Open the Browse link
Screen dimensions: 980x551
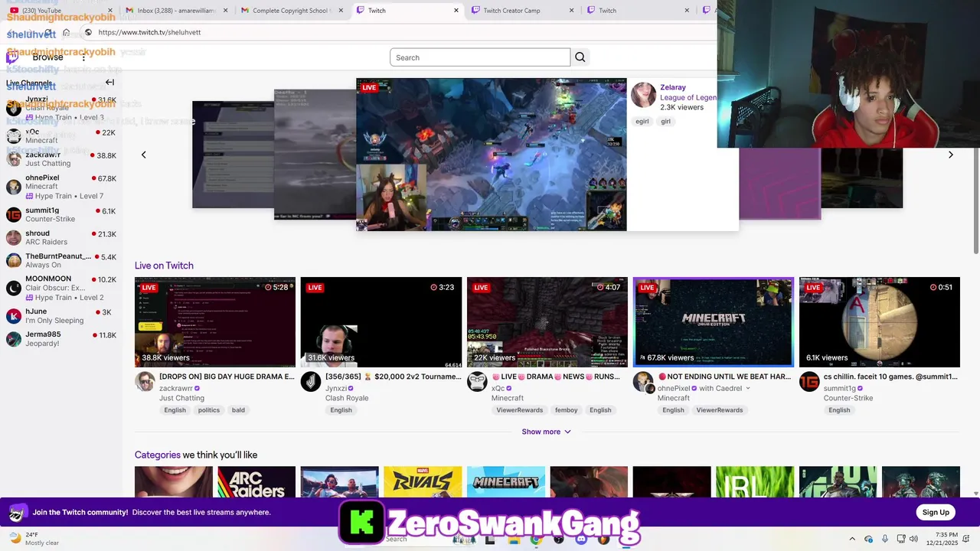[47, 57]
